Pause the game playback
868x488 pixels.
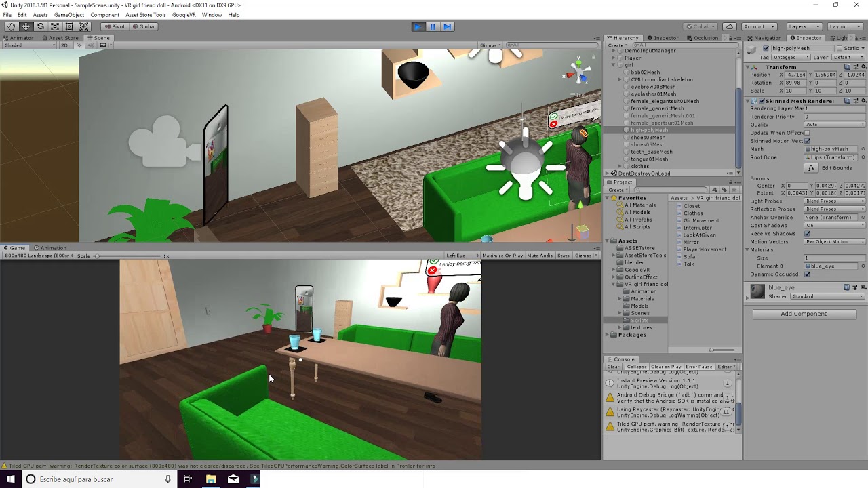(x=433, y=26)
